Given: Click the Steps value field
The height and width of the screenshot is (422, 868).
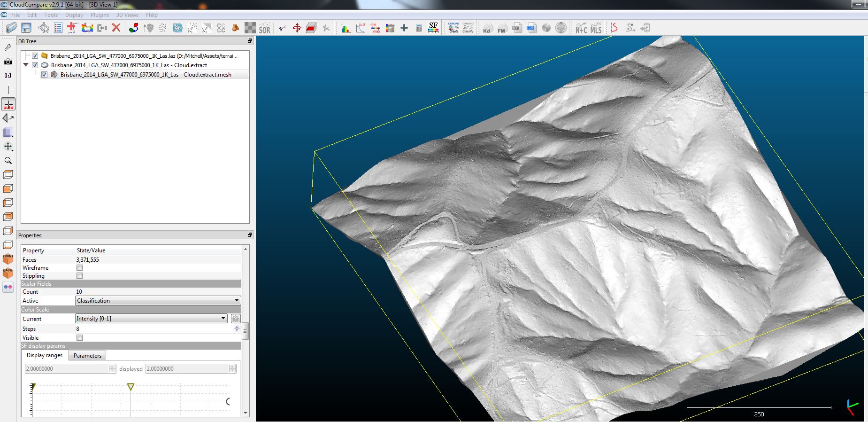Looking at the screenshot, I should pyautogui.click(x=154, y=329).
